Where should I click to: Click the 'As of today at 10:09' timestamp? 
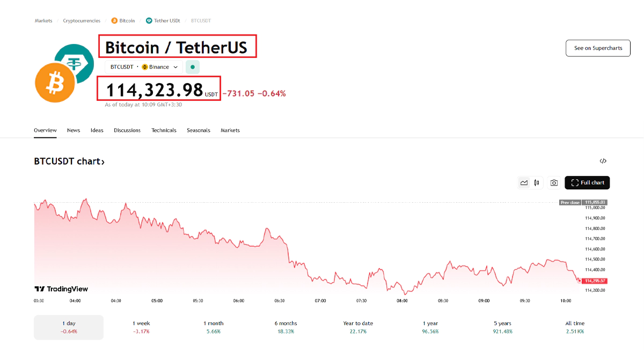coord(143,105)
